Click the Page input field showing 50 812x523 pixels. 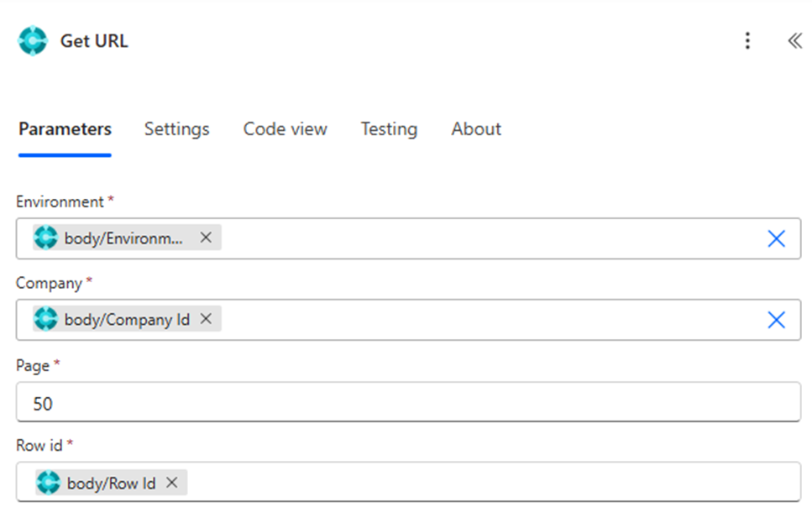click(407, 404)
